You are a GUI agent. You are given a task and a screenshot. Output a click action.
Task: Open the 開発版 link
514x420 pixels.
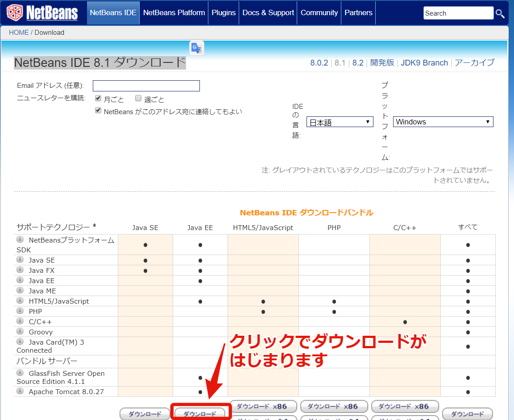tap(382, 62)
